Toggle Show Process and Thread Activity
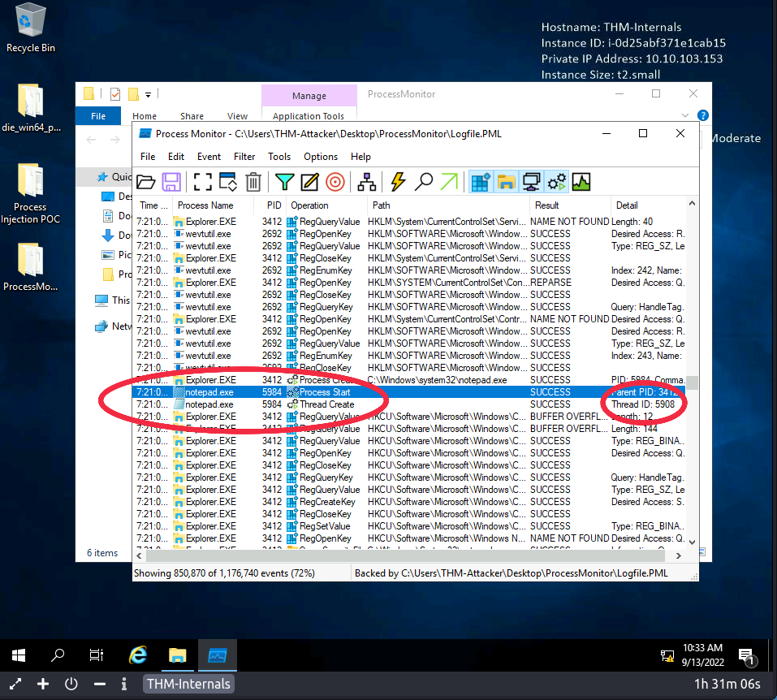 [x=557, y=182]
